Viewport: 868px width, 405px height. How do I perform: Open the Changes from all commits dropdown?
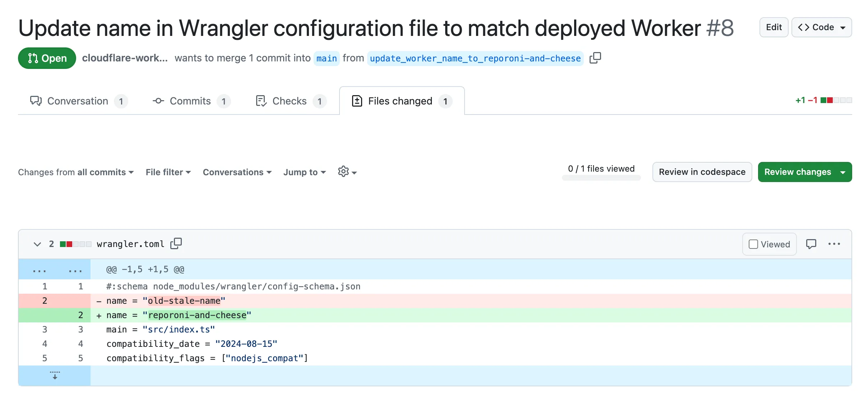click(x=76, y=172)
